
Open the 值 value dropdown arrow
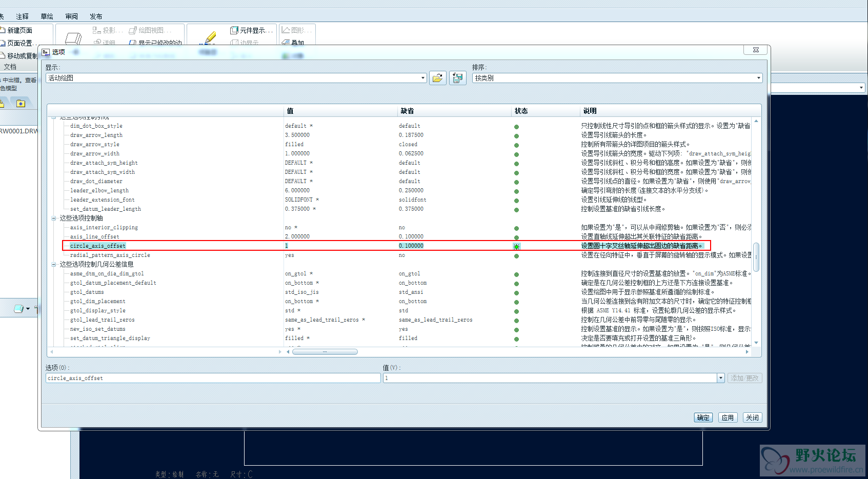point(720,378)
